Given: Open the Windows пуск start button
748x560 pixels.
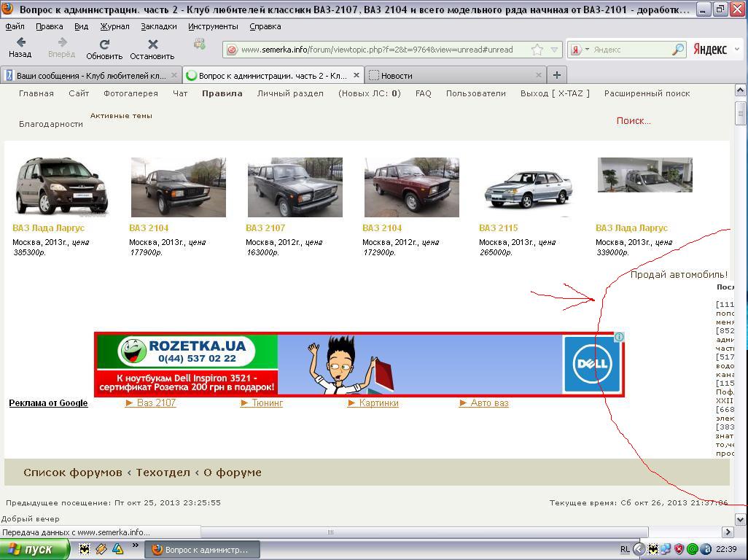Looking at the screenshot, I should pyautogui.click(x=34, y=550).
